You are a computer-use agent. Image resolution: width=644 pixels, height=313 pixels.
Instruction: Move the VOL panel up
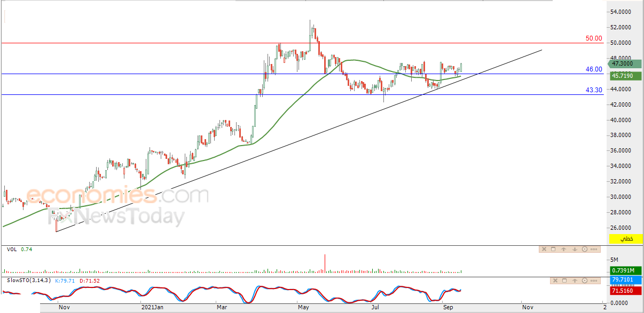pos(563,249)
